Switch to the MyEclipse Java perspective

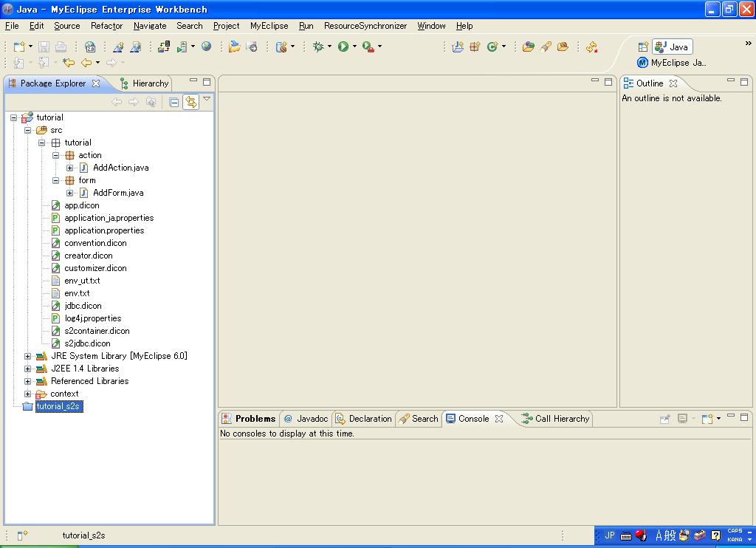point(672,63)
